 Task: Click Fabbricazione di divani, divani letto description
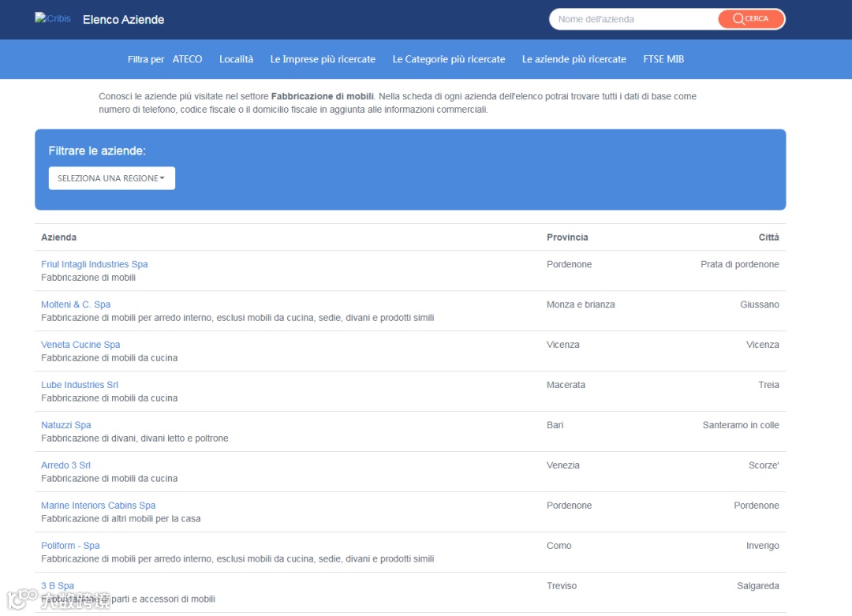click(x=135, y=439)
